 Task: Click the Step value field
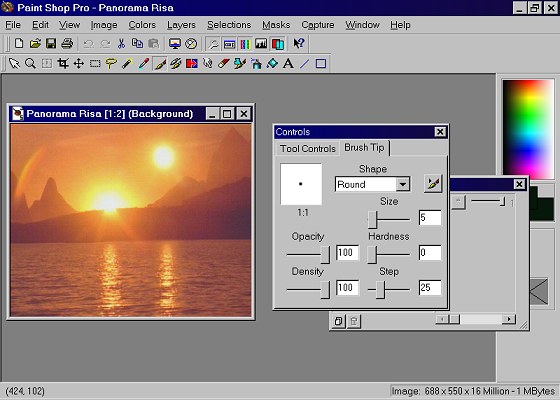(430, 288)
